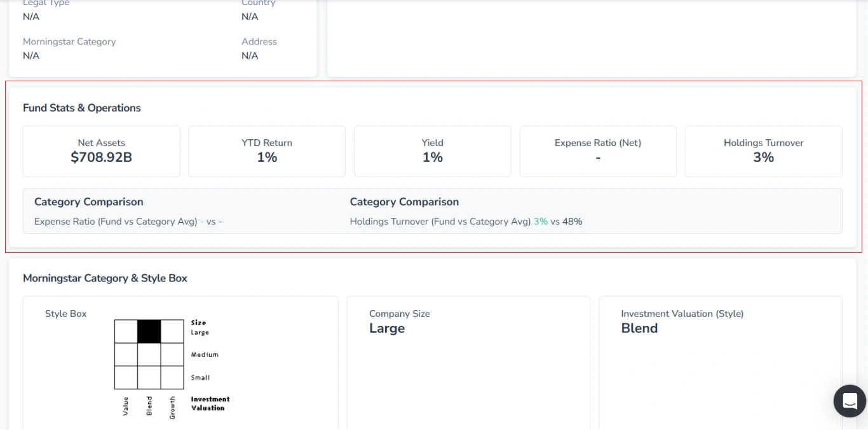Select the Fund Stats & Operations heading
The image size is (868, 430).
click(81, 108)
